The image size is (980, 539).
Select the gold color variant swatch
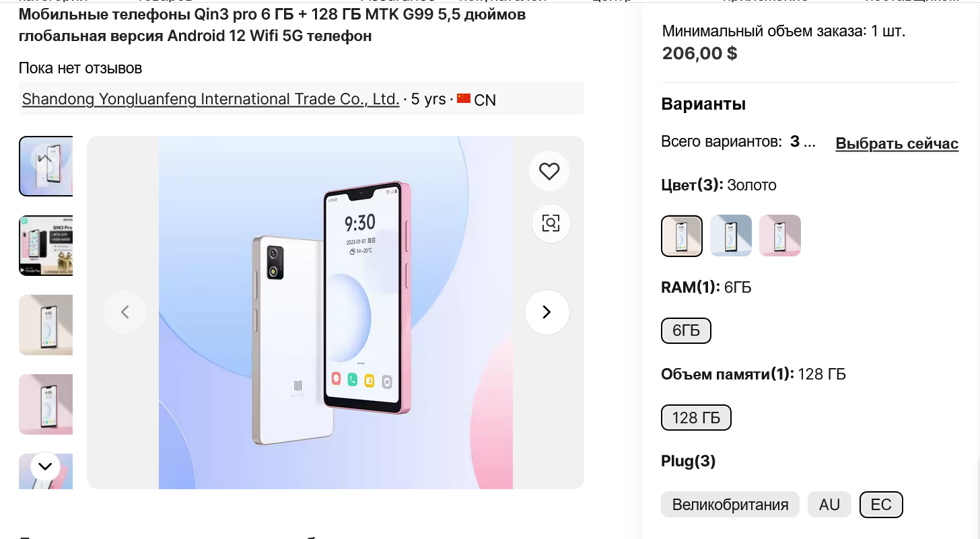[x=682, y=236]
